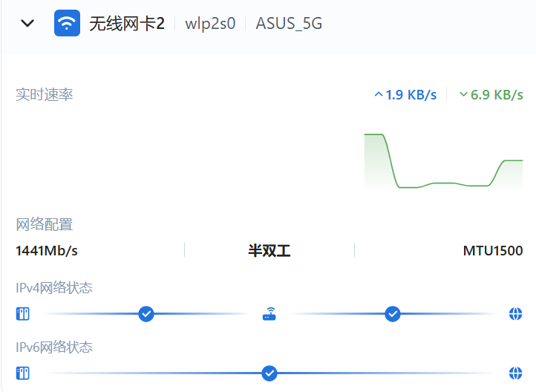Click the IPv4 device icon at left
This screenshot has height=392, width=536.
pyautogui.click(x=22, y=314)
